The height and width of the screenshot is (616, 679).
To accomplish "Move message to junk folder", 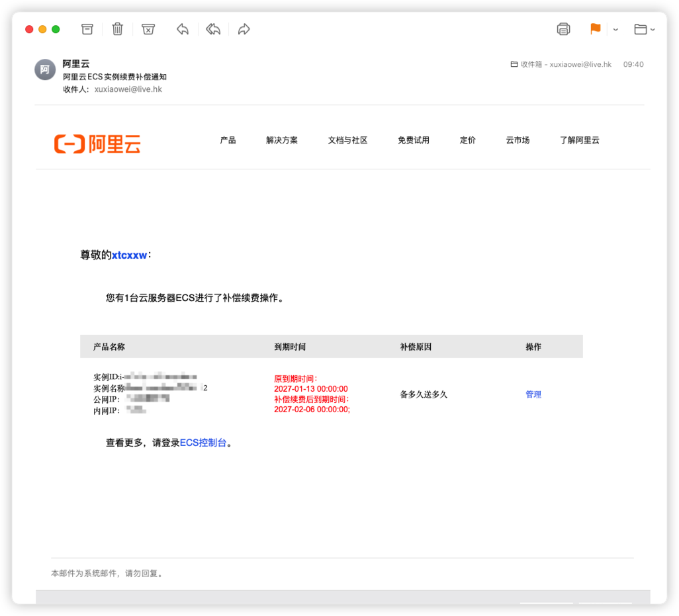I will coord(148,29).
